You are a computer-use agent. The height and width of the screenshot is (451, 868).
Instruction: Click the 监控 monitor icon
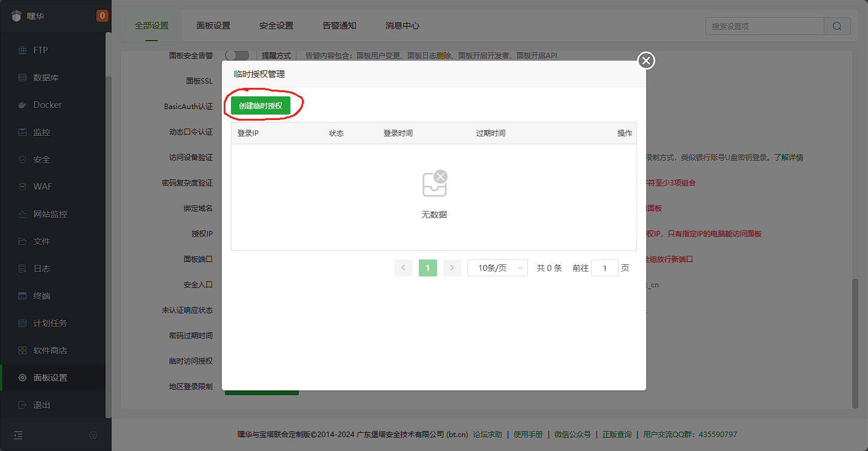pos(22,132)
